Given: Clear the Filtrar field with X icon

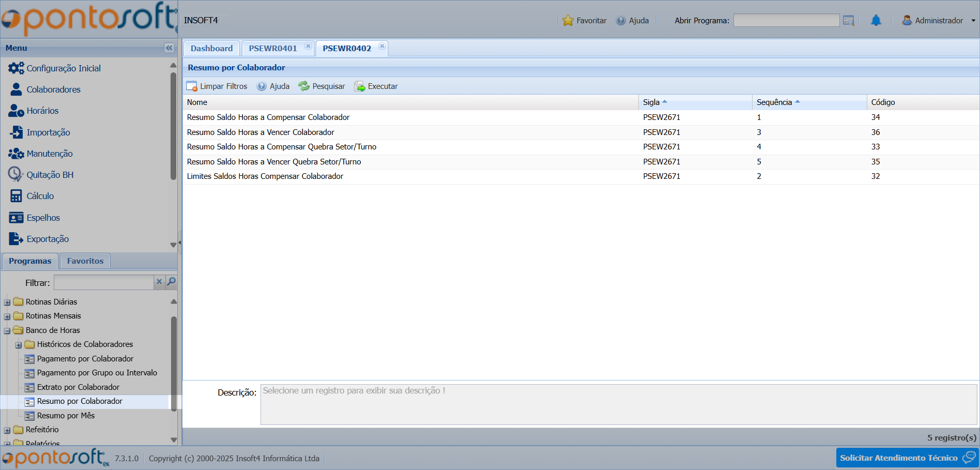Looking at the screenshot, I should click(x=159, y=282).
